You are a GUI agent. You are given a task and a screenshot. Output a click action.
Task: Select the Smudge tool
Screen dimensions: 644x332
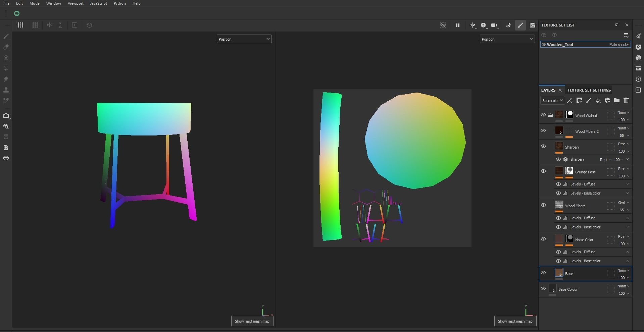coord(6,79)
